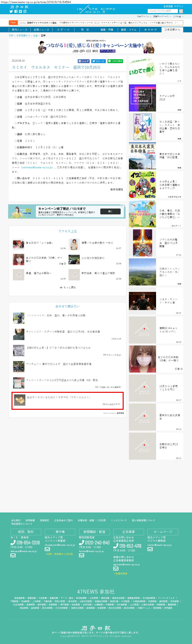Viewport: 192px width, 644px height.
Task: Open the Twitter icon in header
Action: point(11,11)
